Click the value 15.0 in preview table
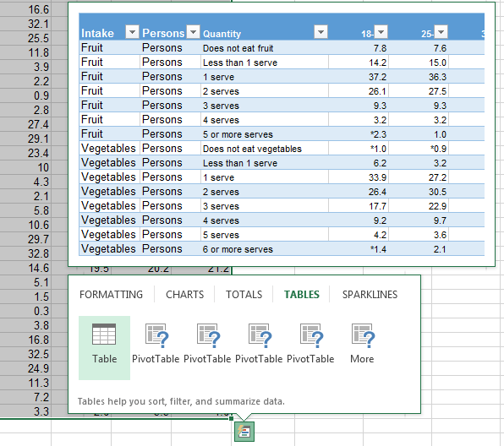This screenshot has width=504, height=446. pyautogui.click(x=437, y=63)
